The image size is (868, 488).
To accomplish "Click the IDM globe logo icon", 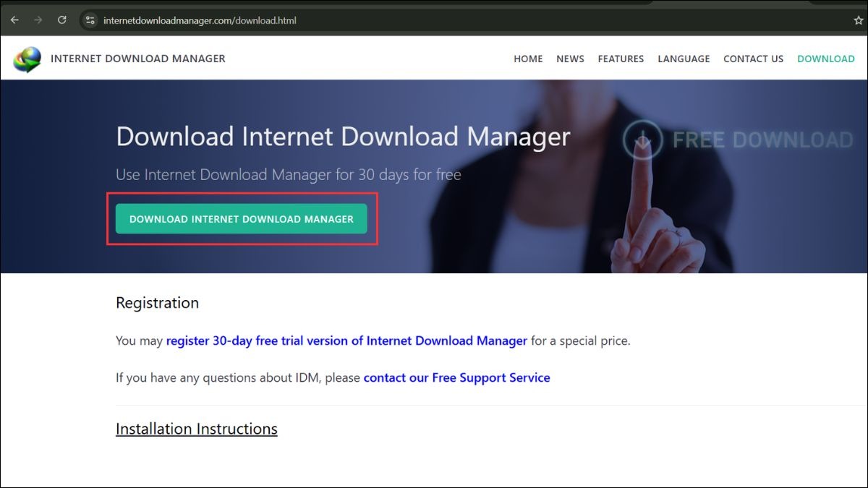I will point(27,59).
